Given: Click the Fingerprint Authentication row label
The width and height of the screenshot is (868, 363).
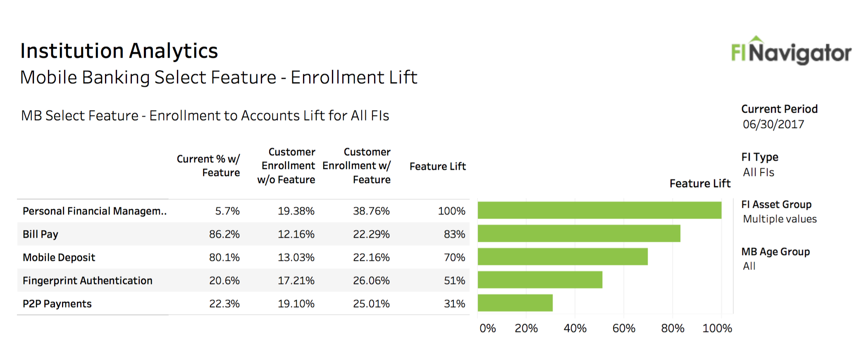Looking at the screenshot, I should click(x=88, y=280).
